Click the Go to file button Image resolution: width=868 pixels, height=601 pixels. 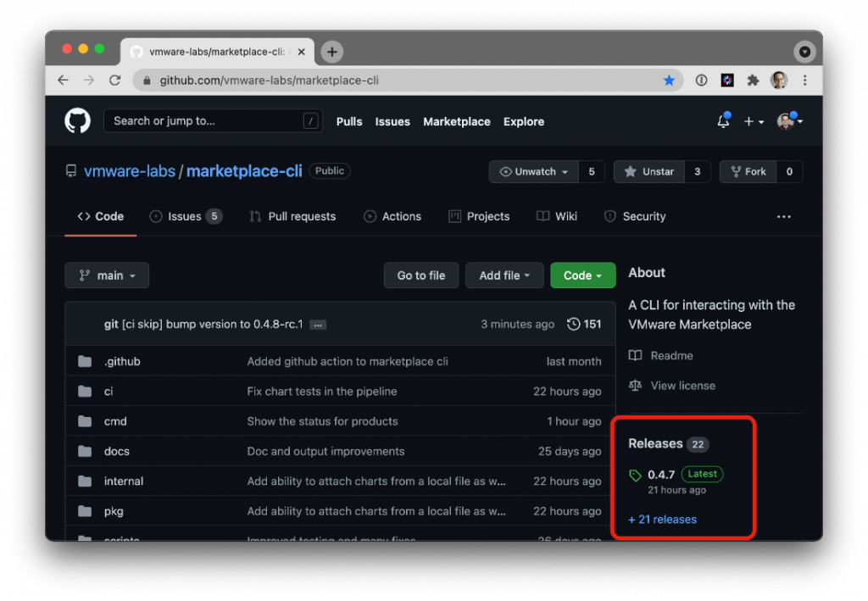point(421,275)
